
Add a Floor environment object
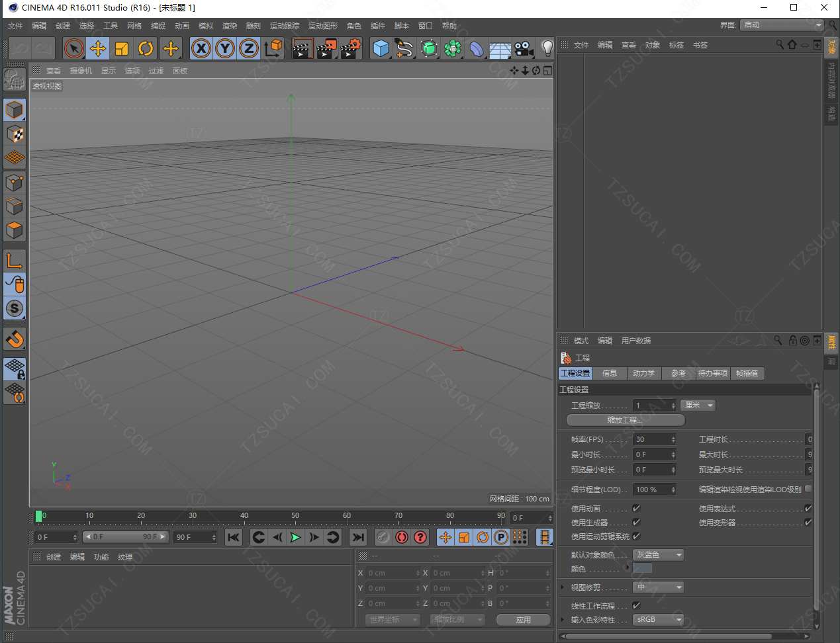click(x=500, y=48)
